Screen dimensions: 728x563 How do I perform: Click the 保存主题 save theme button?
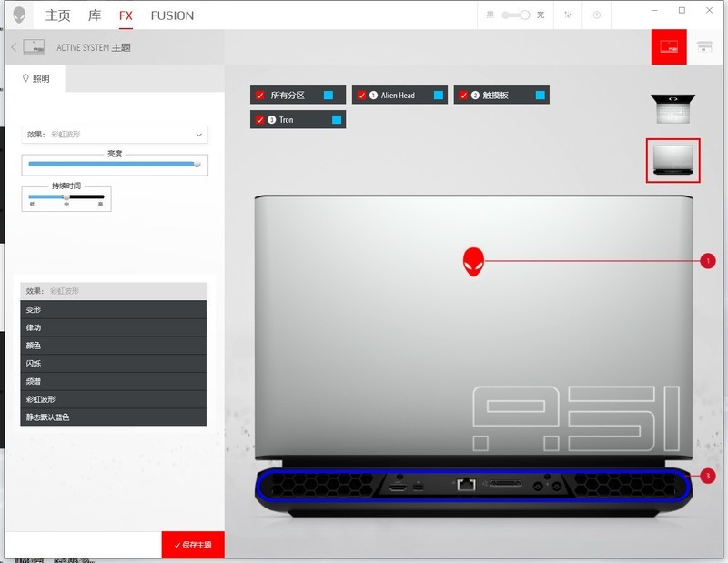pyautogui.click(x=193, y=547)
